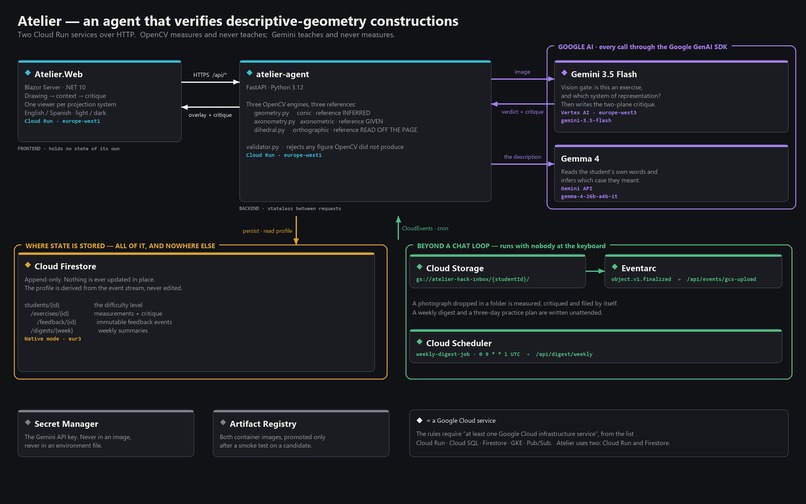
Task: Click the 'validator.py' entry
Action: click(262, 147)
